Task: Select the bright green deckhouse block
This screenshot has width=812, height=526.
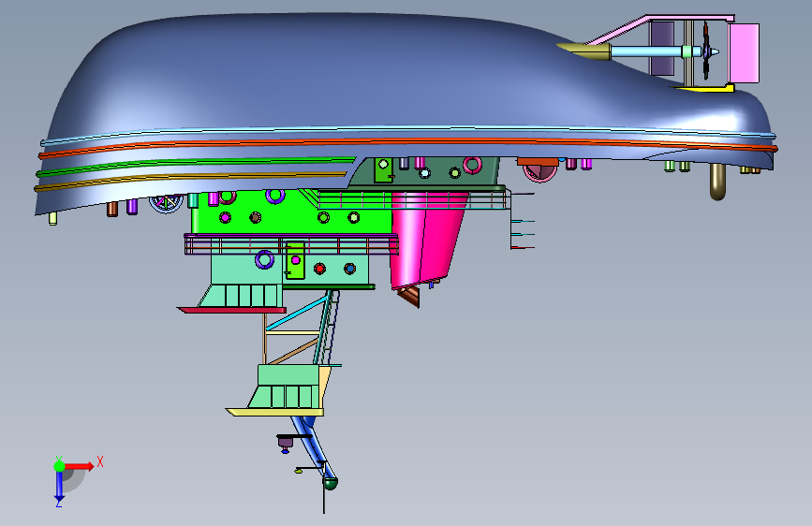Action: [x=290, y=212]
